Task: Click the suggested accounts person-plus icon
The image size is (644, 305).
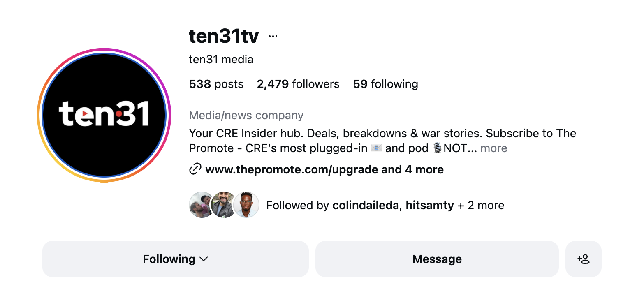Action: point(583,259)
